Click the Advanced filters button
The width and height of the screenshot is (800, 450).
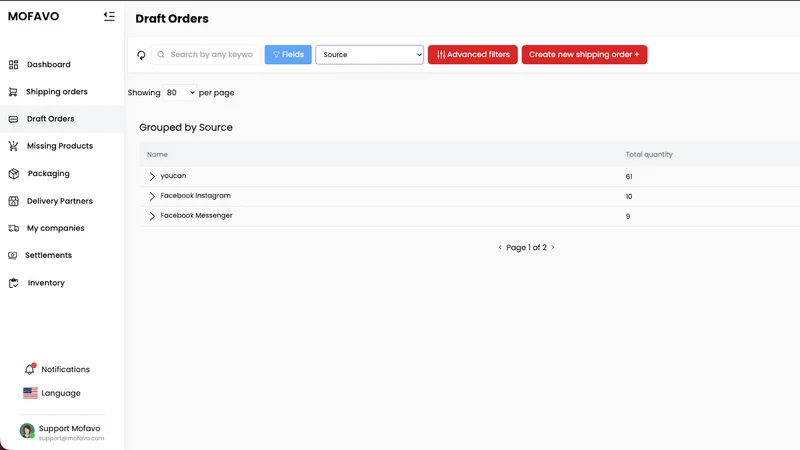tap(472, 55)
